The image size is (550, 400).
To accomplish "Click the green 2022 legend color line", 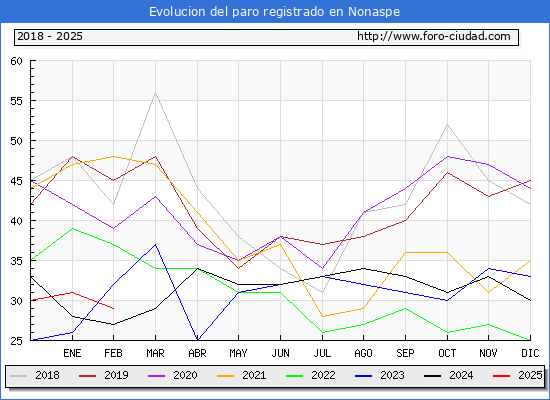I will [295, 376].
